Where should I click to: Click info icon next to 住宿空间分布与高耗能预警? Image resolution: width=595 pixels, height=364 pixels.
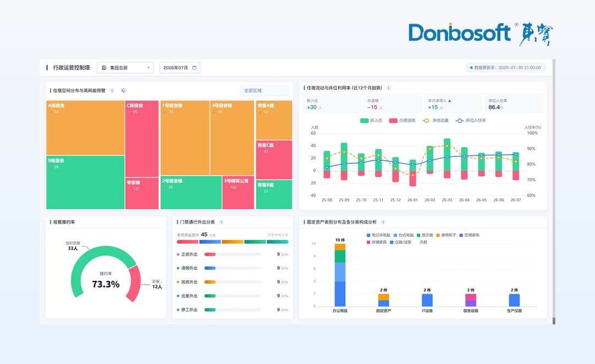coord(112,91)
